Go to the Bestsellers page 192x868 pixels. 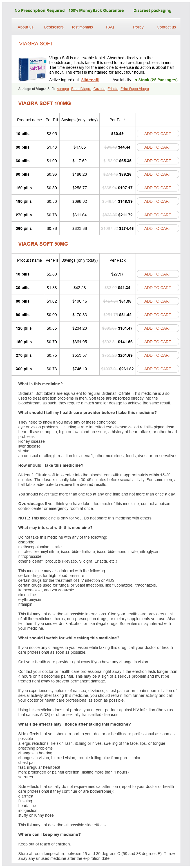point(54,27)
